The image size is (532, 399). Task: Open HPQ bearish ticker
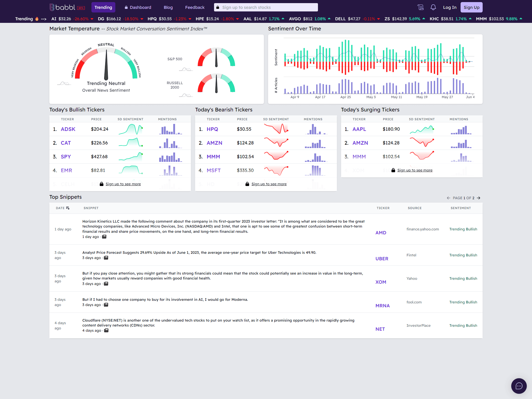coord(212,129)
